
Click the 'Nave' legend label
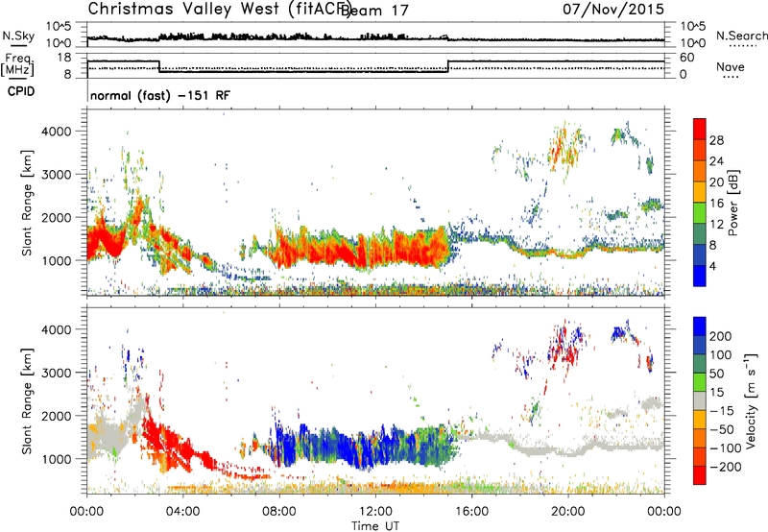pos(730,66)
